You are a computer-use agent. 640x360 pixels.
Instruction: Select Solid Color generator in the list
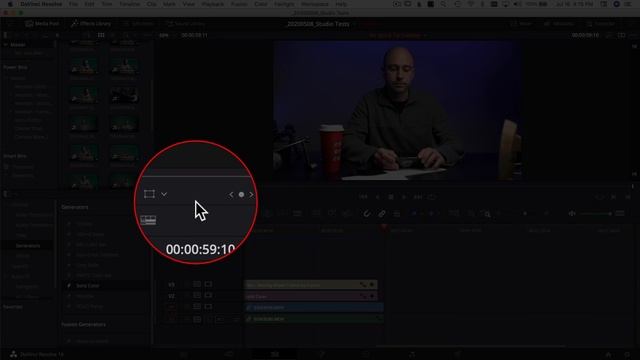point(87,286)
